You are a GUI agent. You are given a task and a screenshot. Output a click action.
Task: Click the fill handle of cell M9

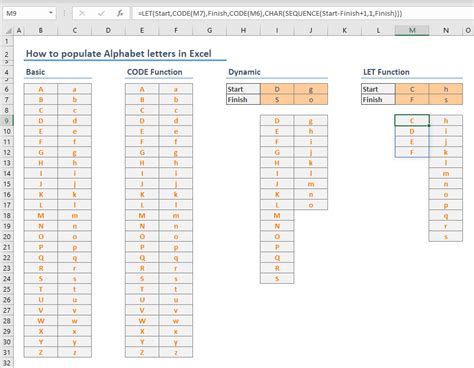429,126
